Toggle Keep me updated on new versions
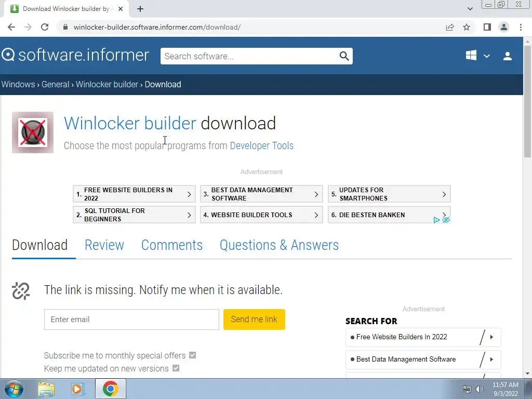 176,368
